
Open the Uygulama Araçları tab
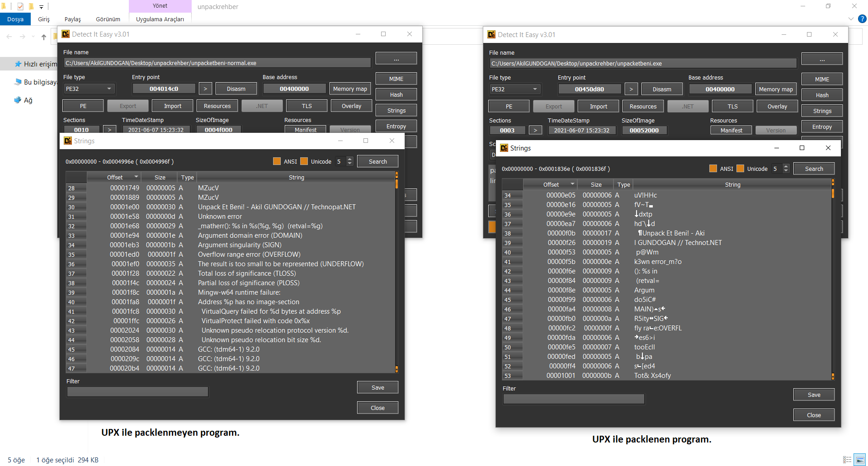160,19
